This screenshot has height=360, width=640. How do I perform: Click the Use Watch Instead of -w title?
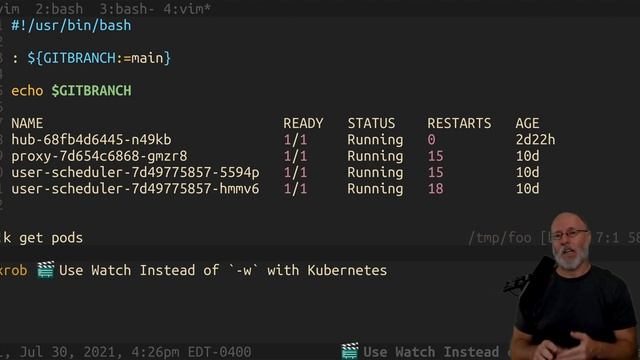tap(223, 270)
